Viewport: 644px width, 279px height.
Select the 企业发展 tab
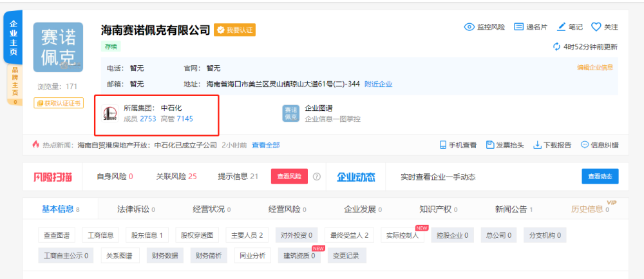tap(363, 209)
